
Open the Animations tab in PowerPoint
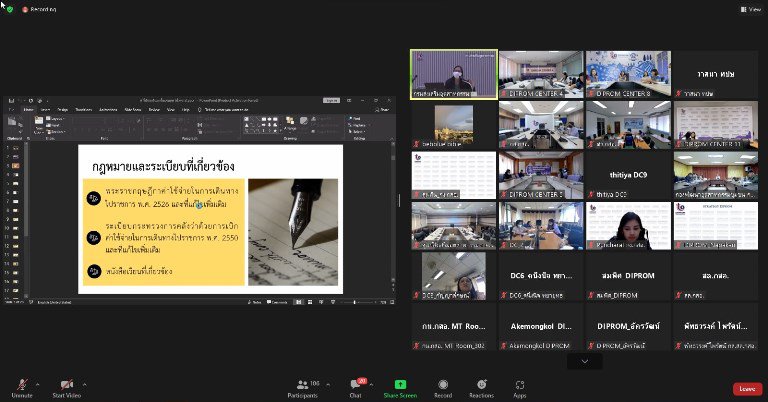pyautogui.click(x=108, y=109)
